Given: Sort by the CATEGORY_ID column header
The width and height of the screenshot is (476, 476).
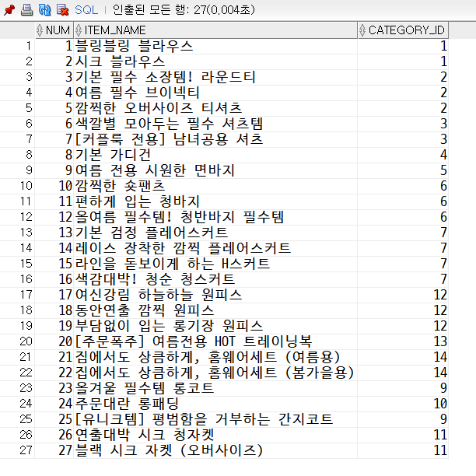Looking at the screenshot, I should coord(403,30).
